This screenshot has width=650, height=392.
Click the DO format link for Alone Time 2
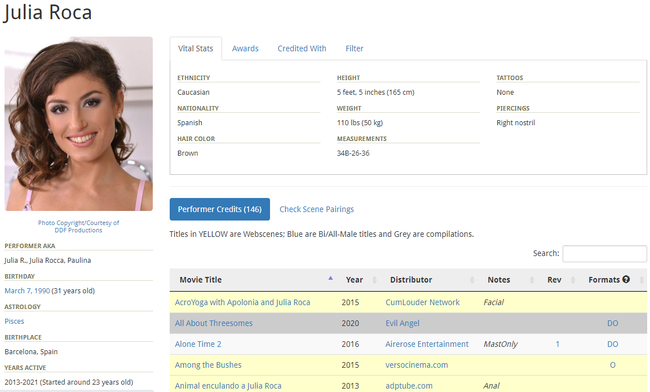pos(613,344)
